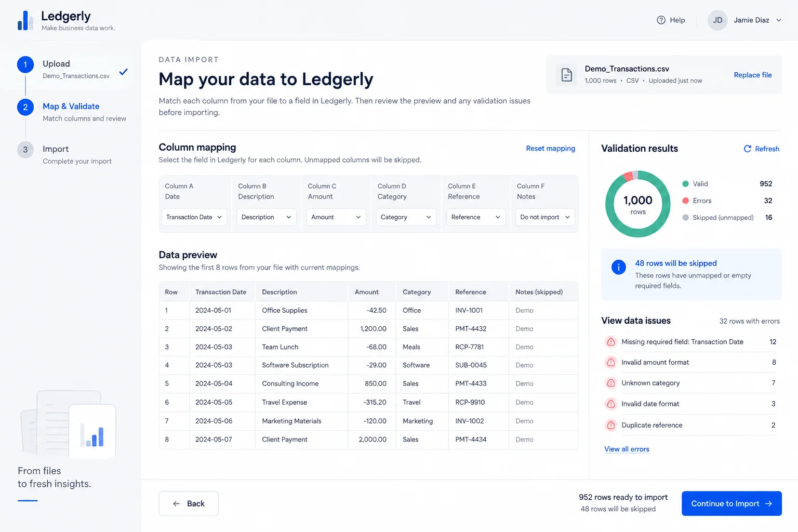The width and height of the screenshot is (798, 532).
Task: Click the Ledgerly bar chart logo
Action: point(25,20)
